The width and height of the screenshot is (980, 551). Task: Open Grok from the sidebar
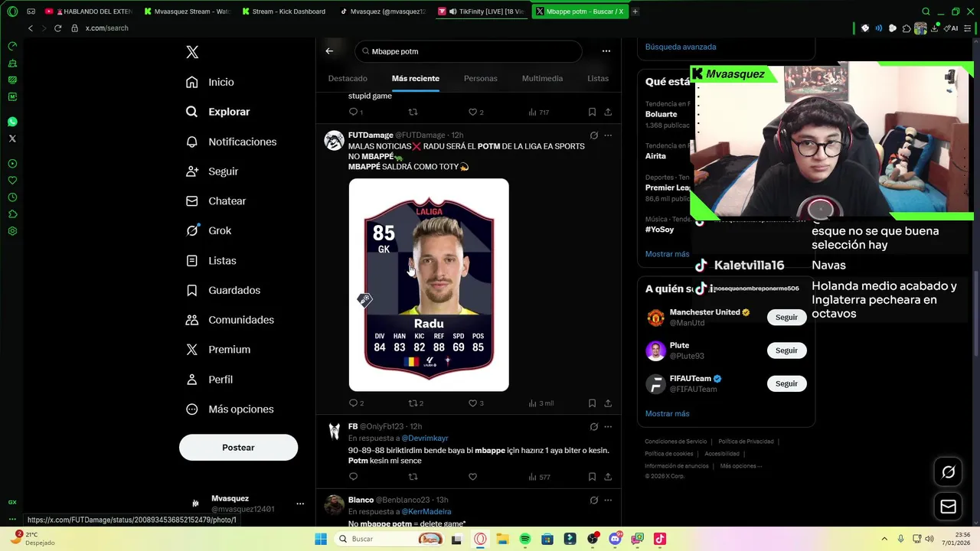pos(209,230)
